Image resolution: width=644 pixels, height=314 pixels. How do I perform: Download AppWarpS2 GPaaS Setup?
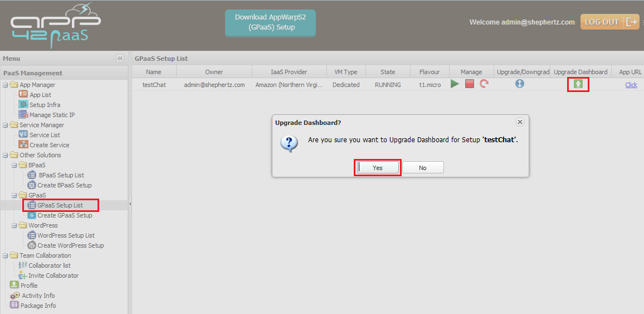point(270,22)
